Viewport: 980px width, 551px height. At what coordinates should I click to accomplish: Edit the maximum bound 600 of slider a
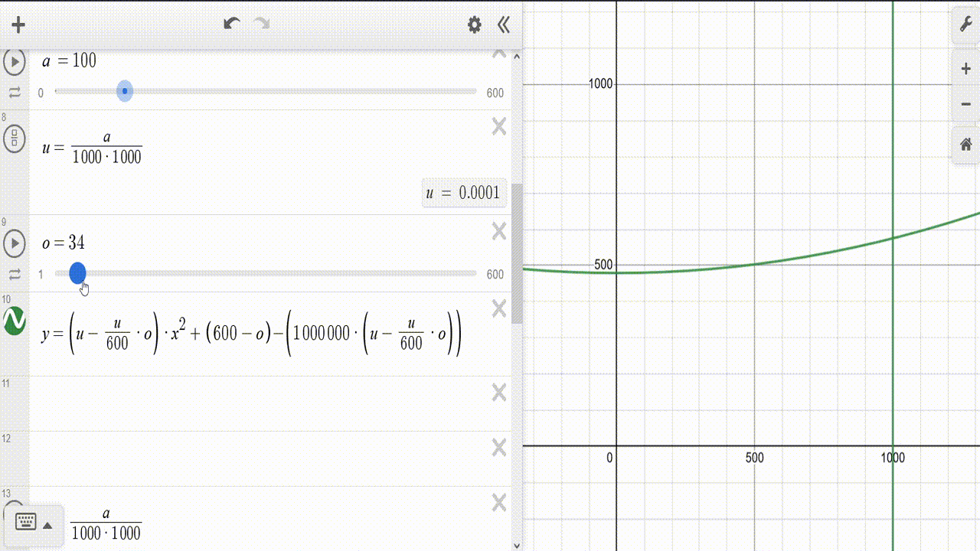(x=495, y=93)
